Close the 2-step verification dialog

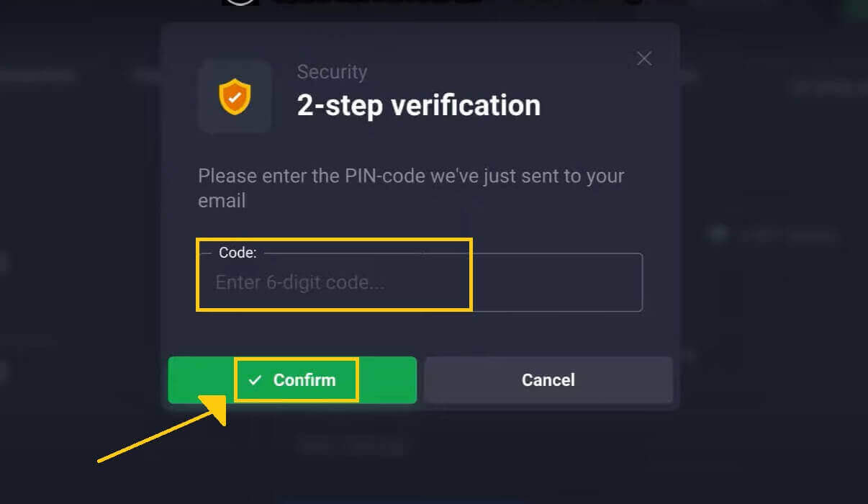pos(644,59)
